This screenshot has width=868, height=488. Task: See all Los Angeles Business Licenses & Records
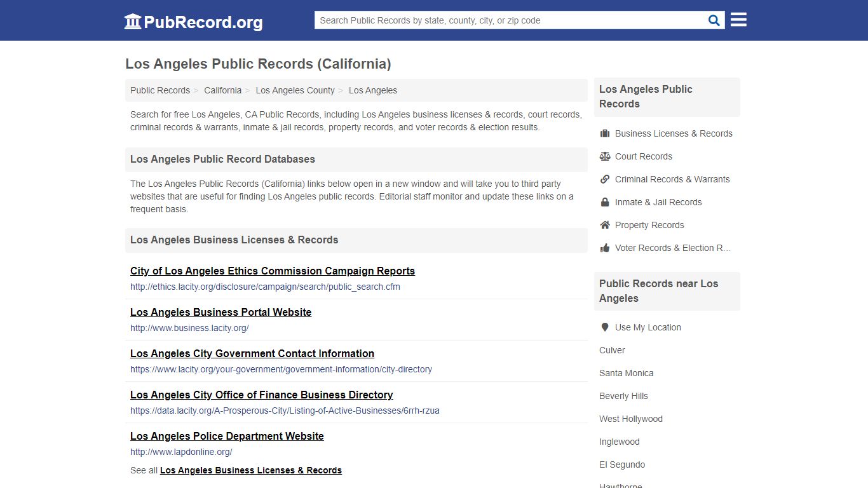251,470
